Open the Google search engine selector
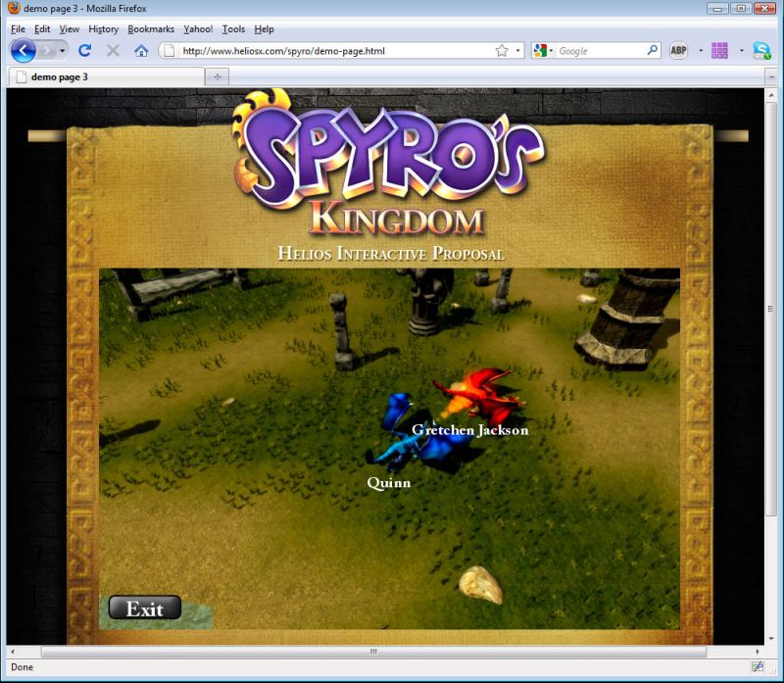The height and width of the screenshot is (683, 784). pos(543,51)
